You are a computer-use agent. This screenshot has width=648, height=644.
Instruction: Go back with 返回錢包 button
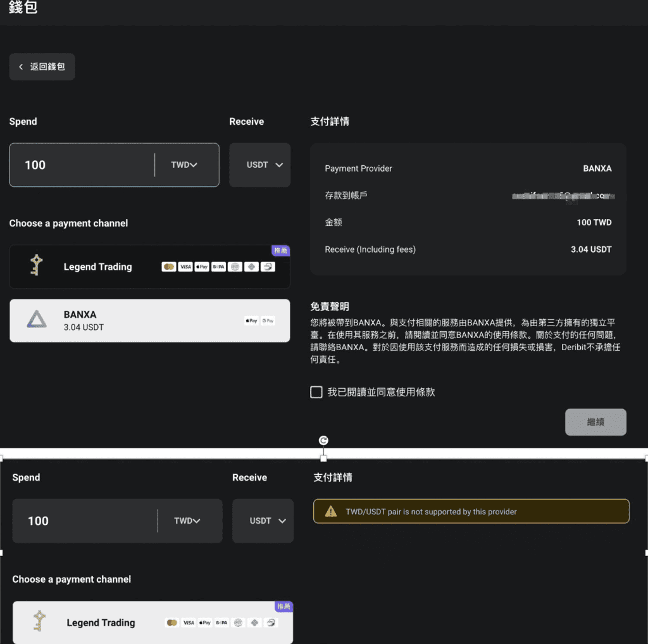tap(42, 66)
